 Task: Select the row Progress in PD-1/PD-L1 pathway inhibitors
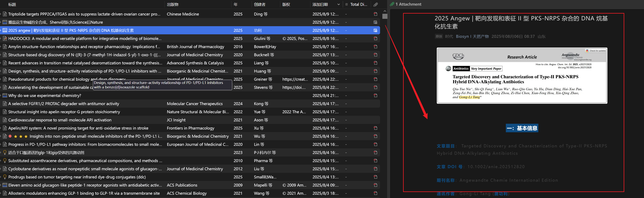click(x=190, y=144)
